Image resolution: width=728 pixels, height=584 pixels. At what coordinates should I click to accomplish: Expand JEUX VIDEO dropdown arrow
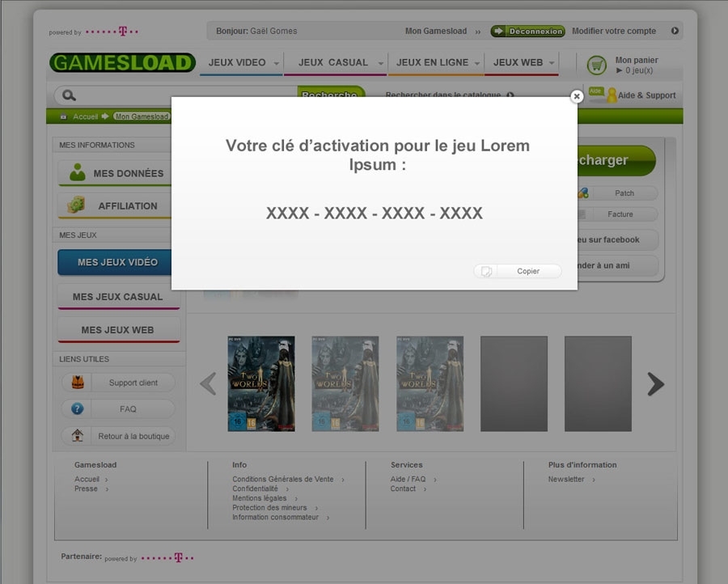[x=277, y=63]
